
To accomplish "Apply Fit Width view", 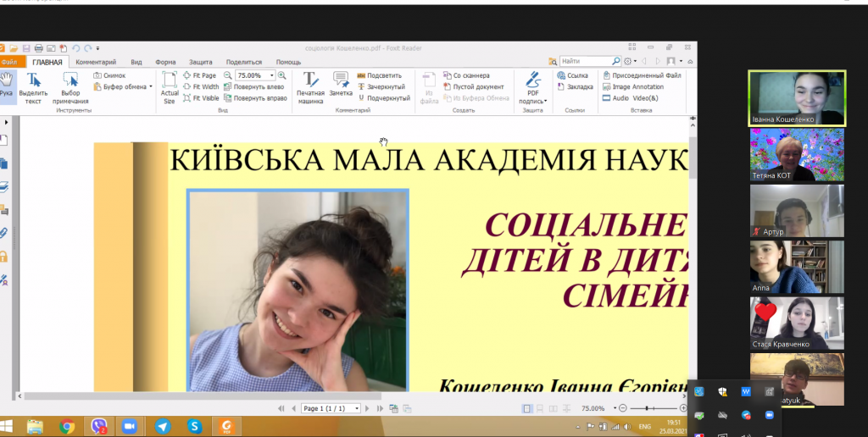I will click(x=201, y=87).
